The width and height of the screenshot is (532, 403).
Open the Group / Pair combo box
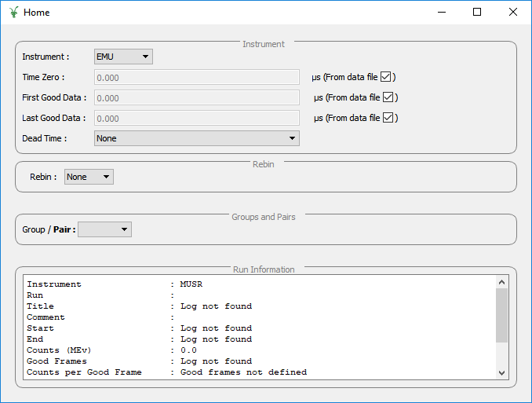point(105,229)
